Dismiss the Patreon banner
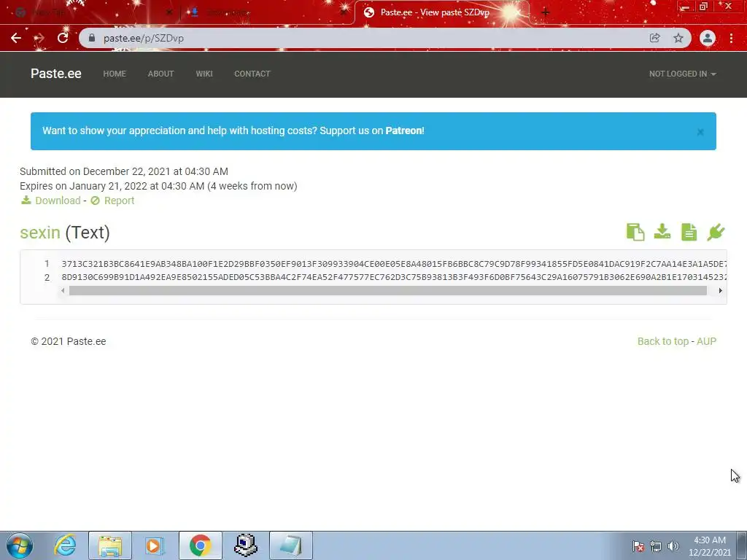The image size is (747, 560). (x=700, y=132)
